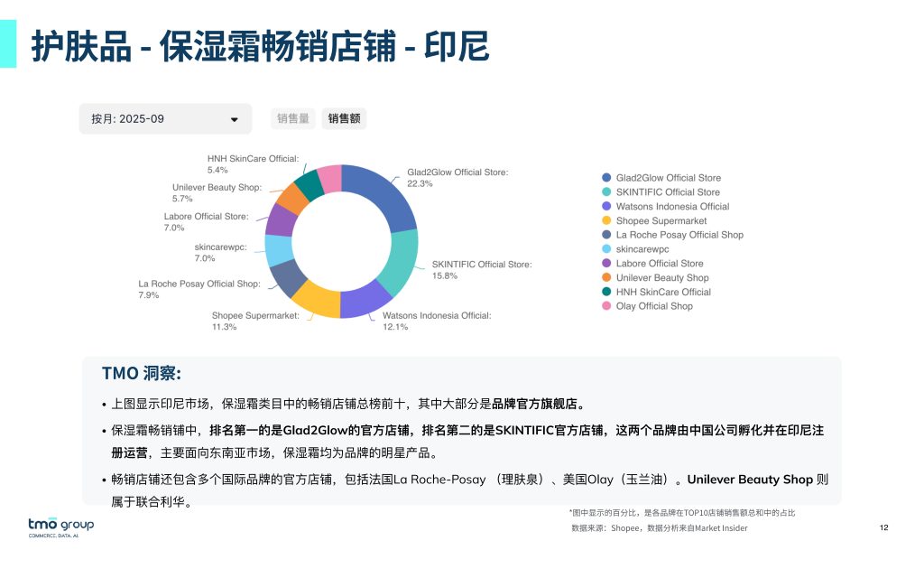The width and height of the screenshot is (924, 578).
Task: Click the dropdown arrow next to 2025-09
Action: pos(234,119)
